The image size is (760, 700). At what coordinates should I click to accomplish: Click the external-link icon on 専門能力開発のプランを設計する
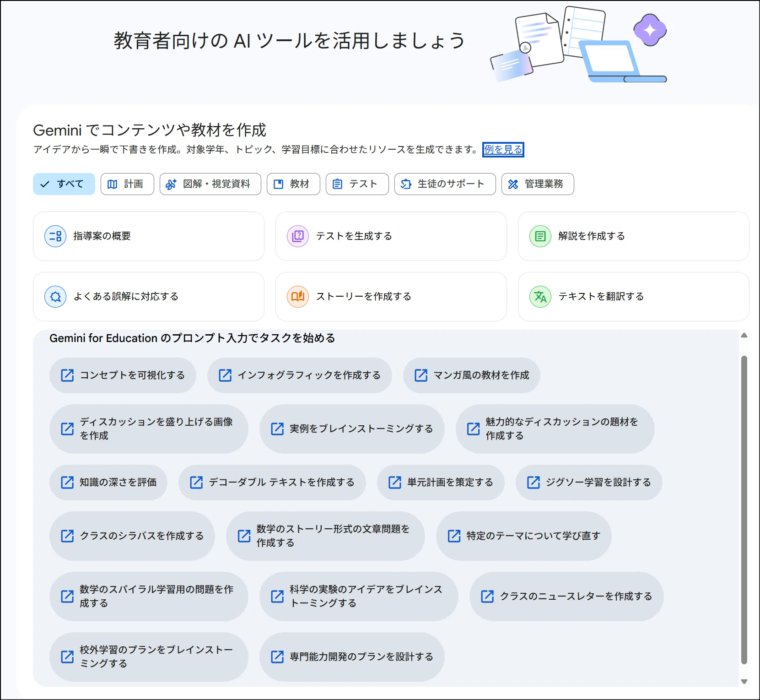(x=277, y=657)
